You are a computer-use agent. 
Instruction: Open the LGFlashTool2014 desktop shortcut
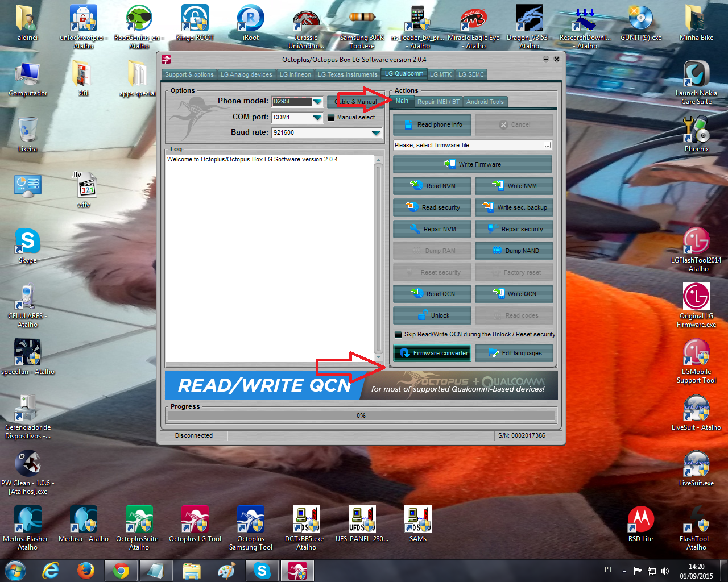tap(696, 250)
